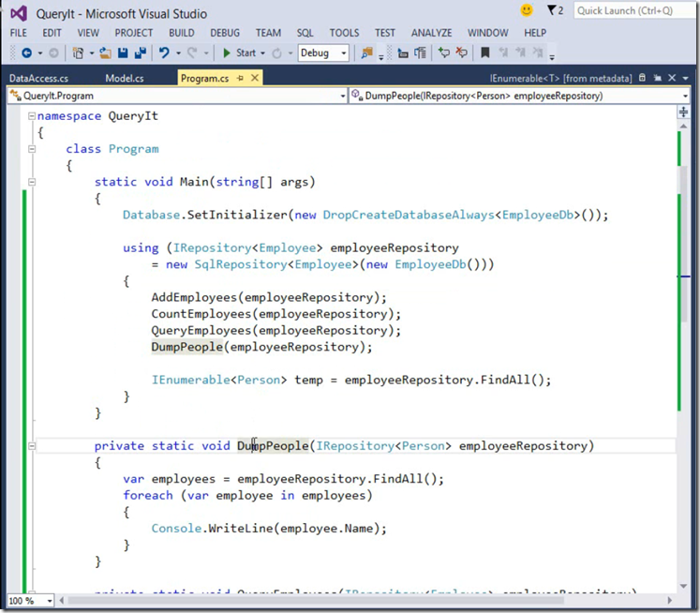Click the Redo arrow icon

[192, 53]
